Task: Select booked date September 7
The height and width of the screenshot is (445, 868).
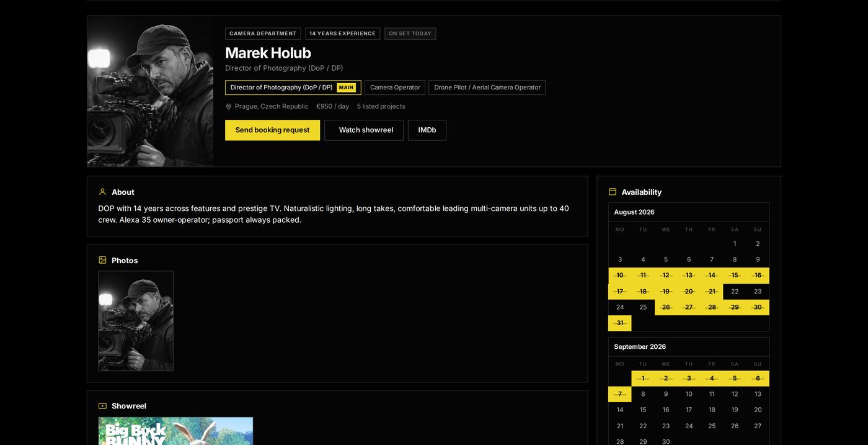Action: coord(620,394)
